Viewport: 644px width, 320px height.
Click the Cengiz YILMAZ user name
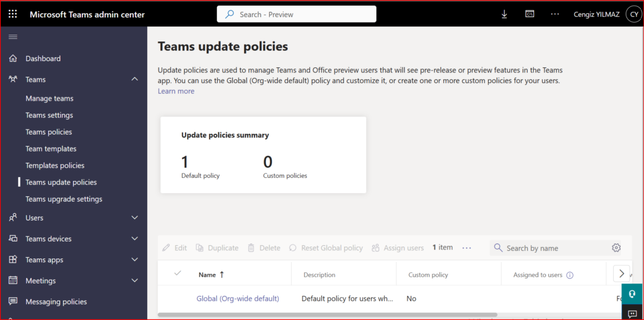pyautogui.click(x=597, y=14)
